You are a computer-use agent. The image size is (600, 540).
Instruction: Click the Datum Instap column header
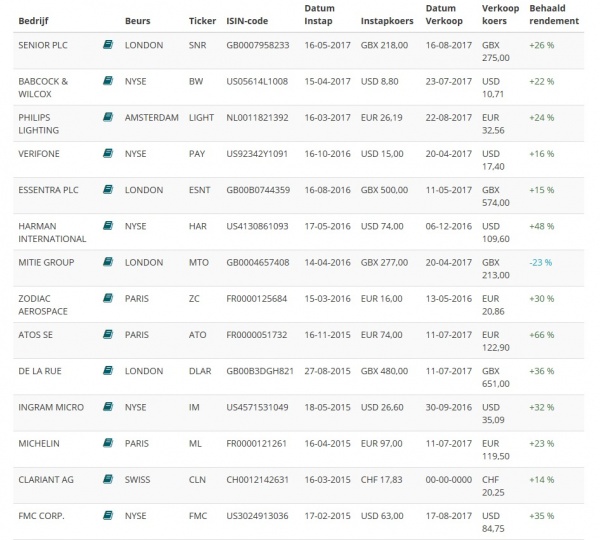coord(320,15)
